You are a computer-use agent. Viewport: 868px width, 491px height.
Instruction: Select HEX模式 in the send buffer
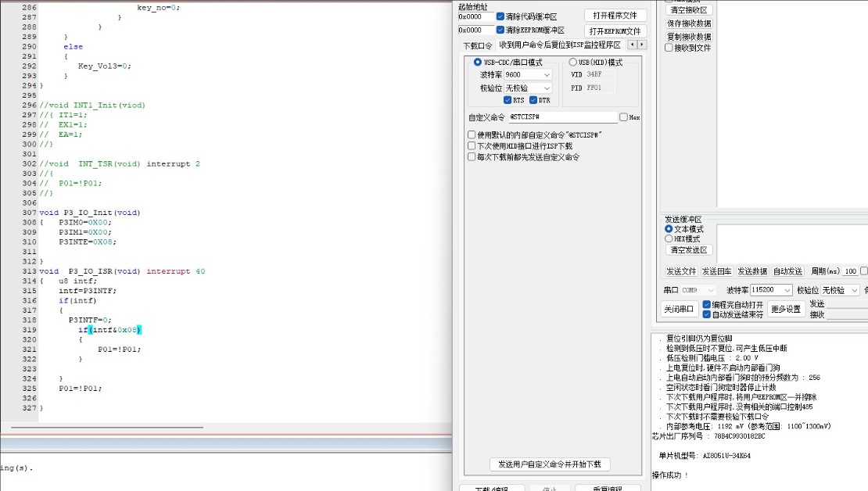pyautogui.click(x=669, y=239)
